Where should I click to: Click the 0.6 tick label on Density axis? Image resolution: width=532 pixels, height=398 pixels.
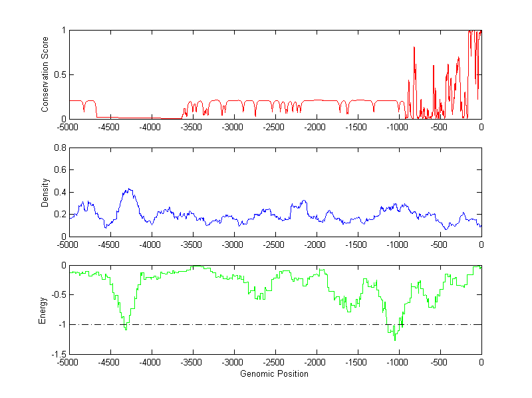click(x=59, y=170)
